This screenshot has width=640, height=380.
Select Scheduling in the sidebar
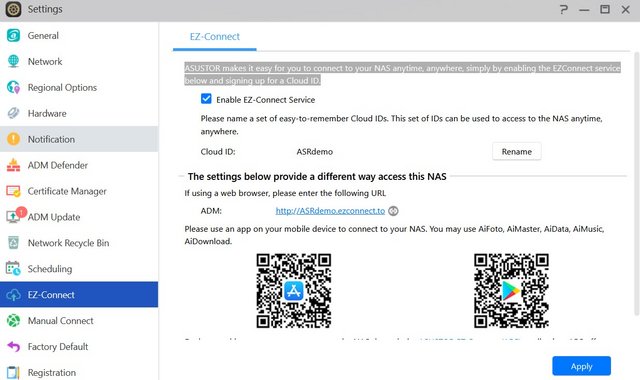pos(79,269)
